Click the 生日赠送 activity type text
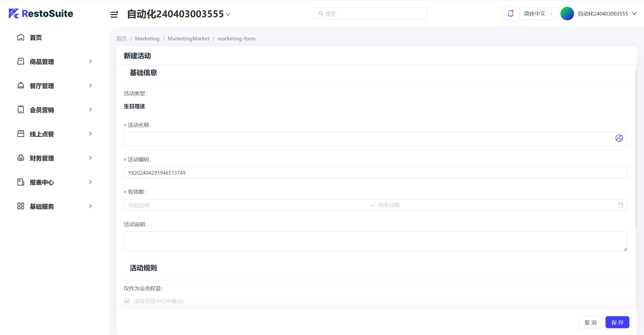The image size is (644, 335). coord(134,106)
